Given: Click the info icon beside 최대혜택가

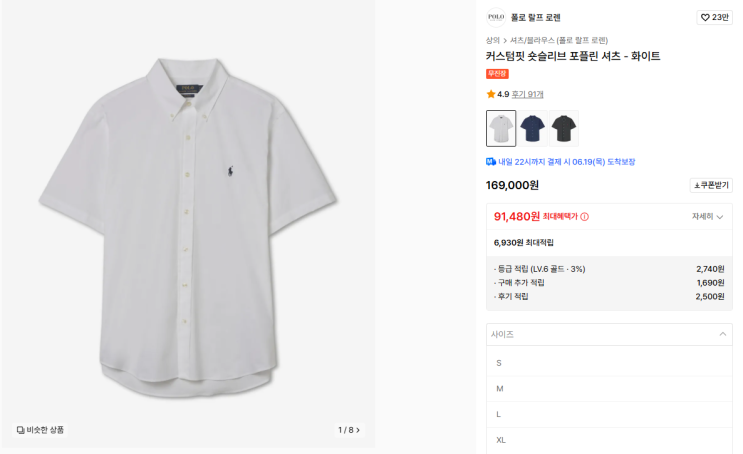Looking at the screenshot, I should point(585,216).
